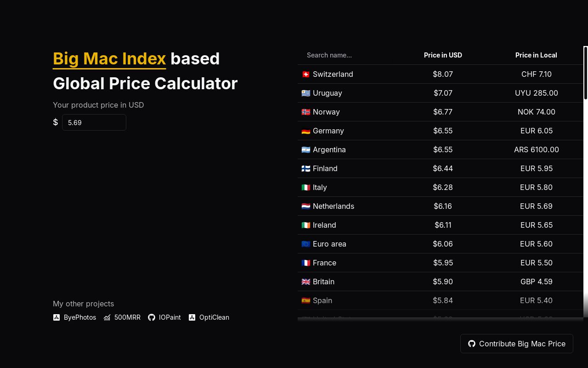Click the 500MRR chart icon
The height and width of the screenshot is (368, 588).
[x=107, y=317]
